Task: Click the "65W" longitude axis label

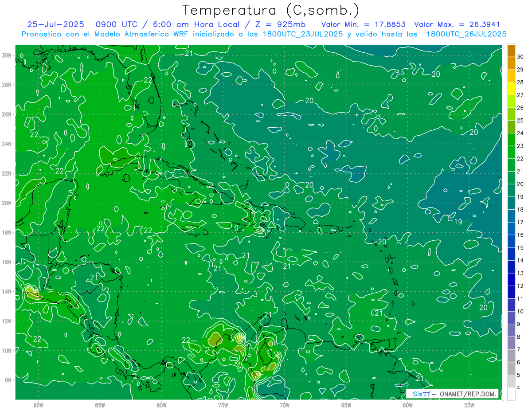Action: pos(346,405)
